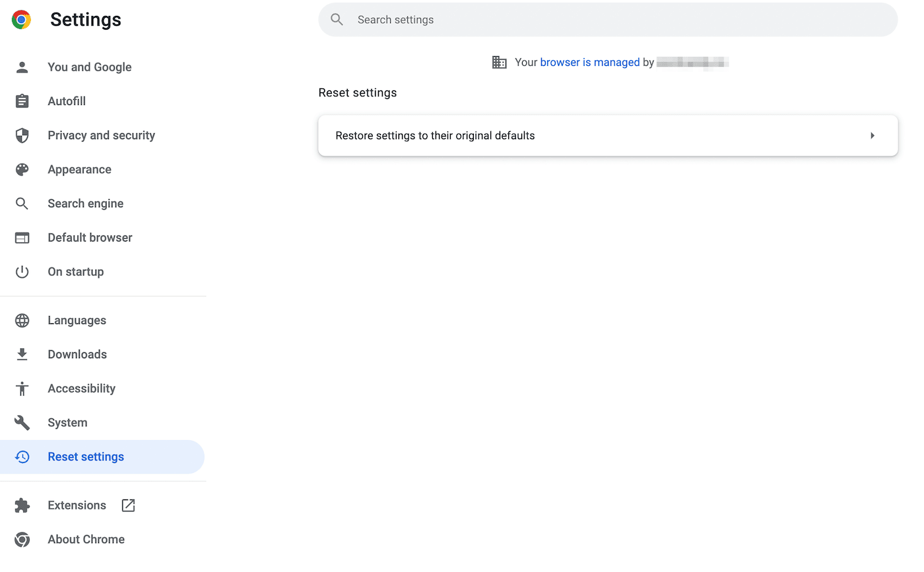Click the Chrome logo beside the Settings title

(x=20, y=20)
